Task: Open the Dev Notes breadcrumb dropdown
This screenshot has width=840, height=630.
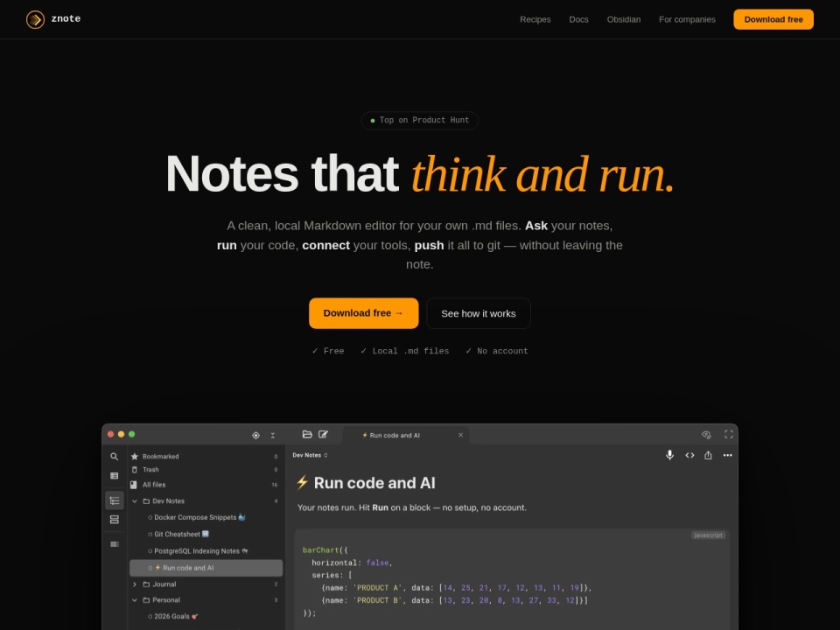Action: [310, 455]
